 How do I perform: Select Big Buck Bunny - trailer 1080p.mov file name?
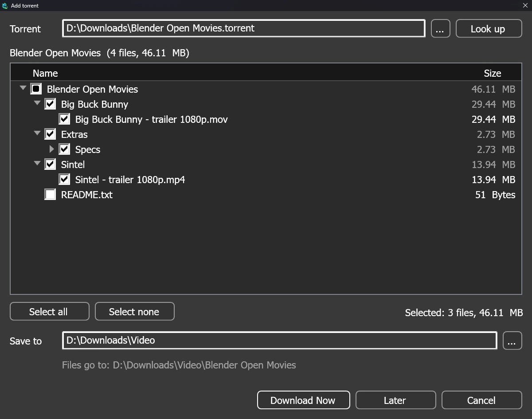tap(151, 119)
